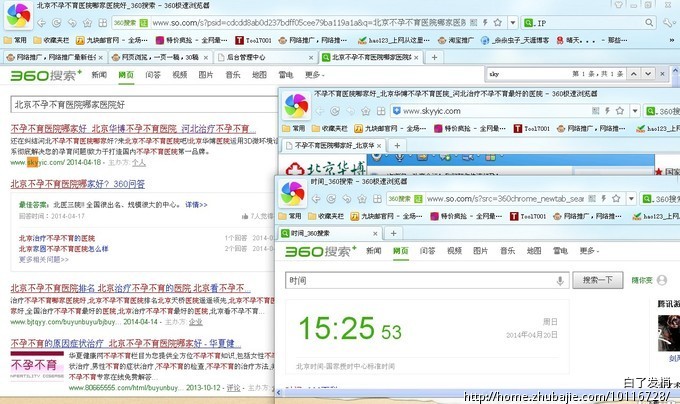Click the 详情>> link in best answer
Image resolution: width=680 pixels, height=404 pixels.
pyautogui.click(x=196, y=205)
